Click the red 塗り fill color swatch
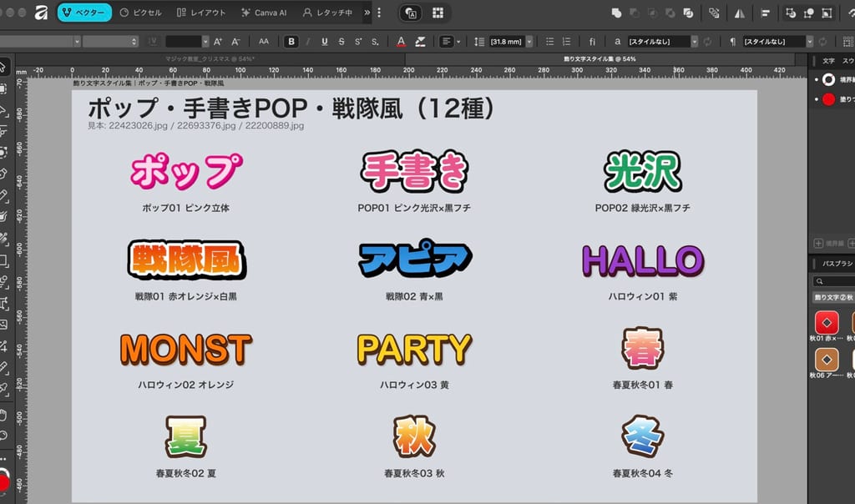The image size is (855, 504). tap(828, 99)
